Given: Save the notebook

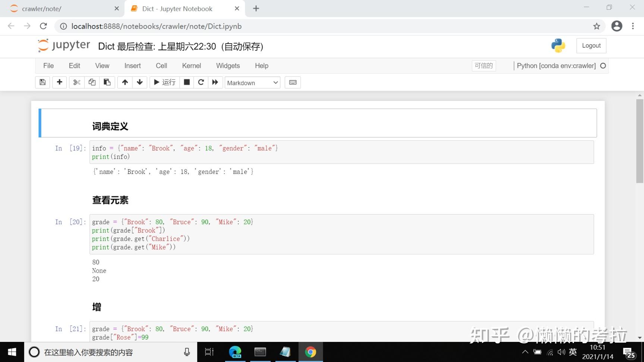Looking at the screenshot, I should [42, 82].
